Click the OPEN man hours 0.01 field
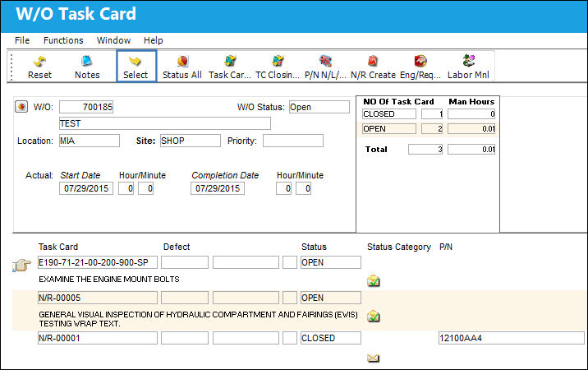This screenshot has height=370, width=588. click(x=471, y=129)
